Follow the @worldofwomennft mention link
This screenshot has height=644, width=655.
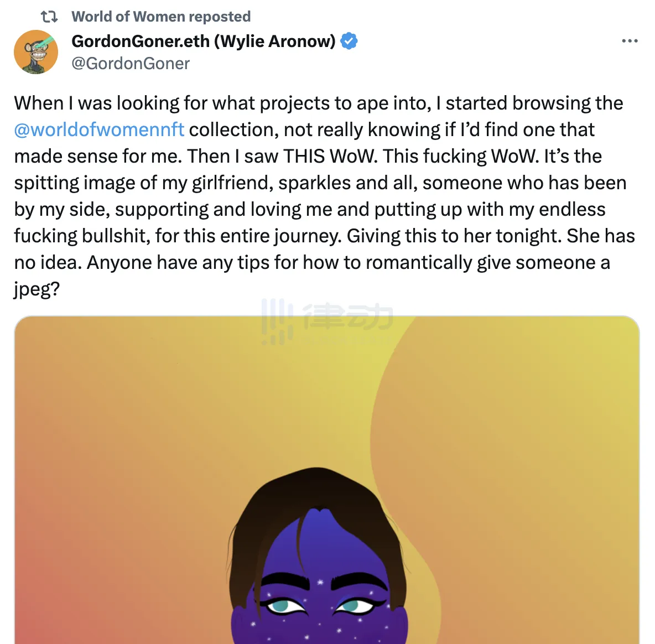tap(99, 129)
